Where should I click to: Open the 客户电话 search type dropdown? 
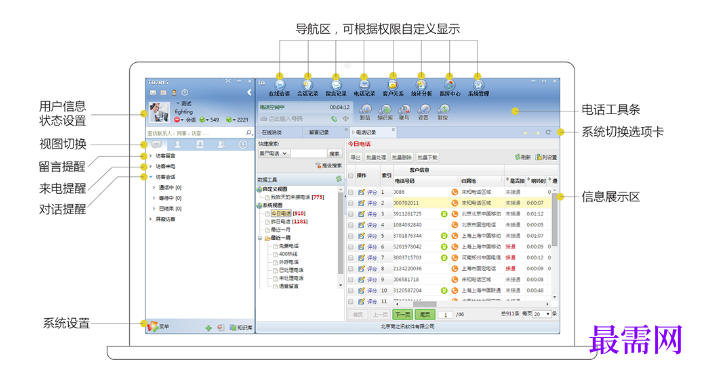(274, 153)
